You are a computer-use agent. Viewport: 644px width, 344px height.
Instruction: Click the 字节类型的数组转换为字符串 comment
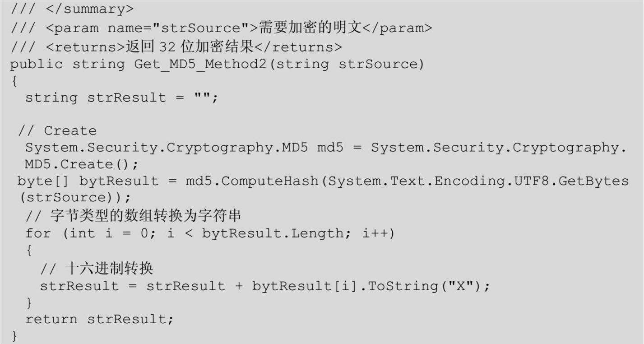133,216
